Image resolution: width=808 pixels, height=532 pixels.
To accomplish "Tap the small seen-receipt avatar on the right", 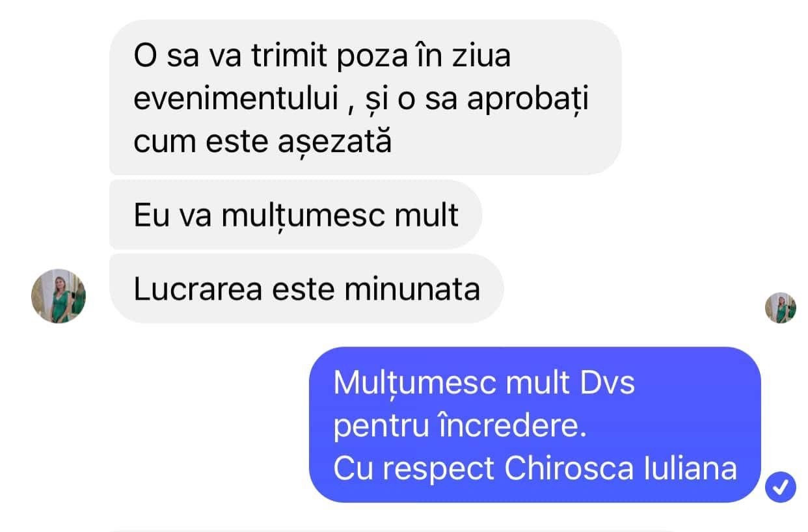I will click(x=780, y=308).
